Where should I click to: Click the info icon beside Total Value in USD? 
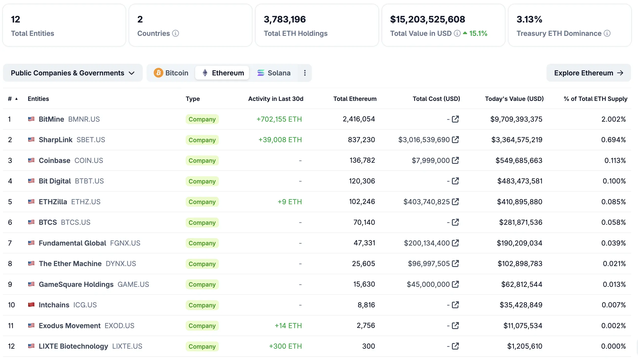(x=457, y=33)
